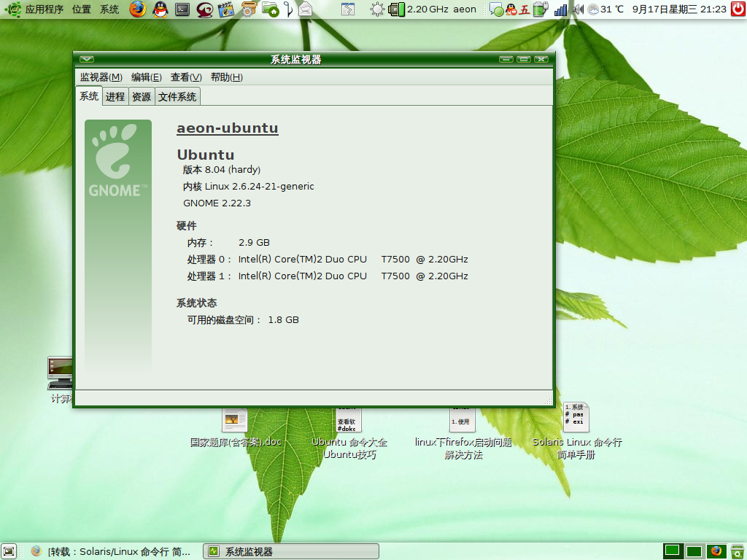Open the movie clapperboard player launcher

(x=226, y=9)
